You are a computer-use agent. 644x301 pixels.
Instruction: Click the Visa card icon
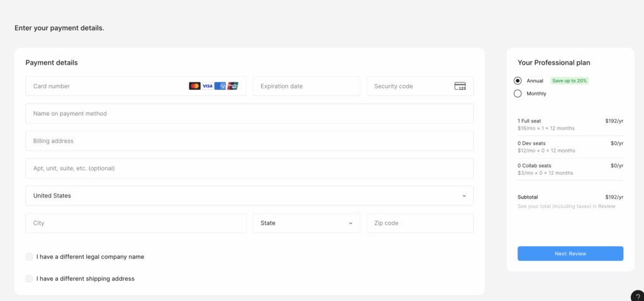click(x=208, y=86)
